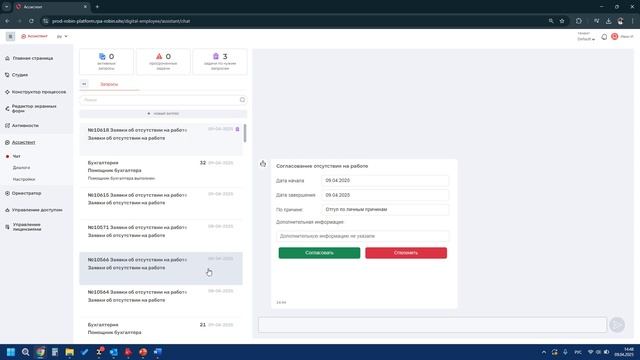Click the Активности sidebar icon

coord(7,126)
